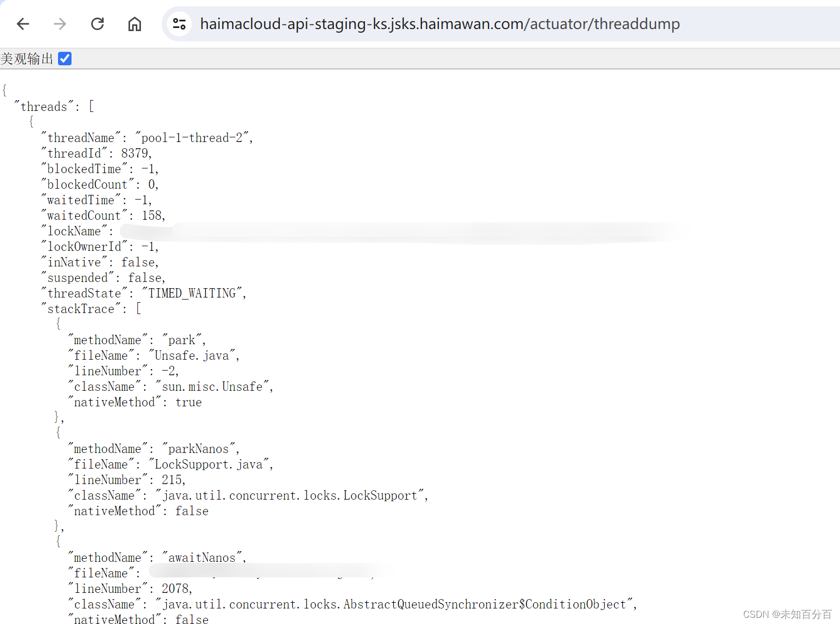Click the "stackTrace" key

click(x=81, y=309)
